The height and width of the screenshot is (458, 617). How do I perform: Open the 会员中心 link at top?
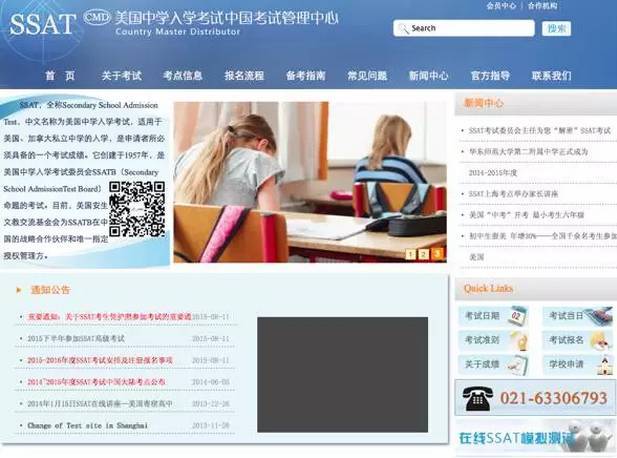point(501,6)
